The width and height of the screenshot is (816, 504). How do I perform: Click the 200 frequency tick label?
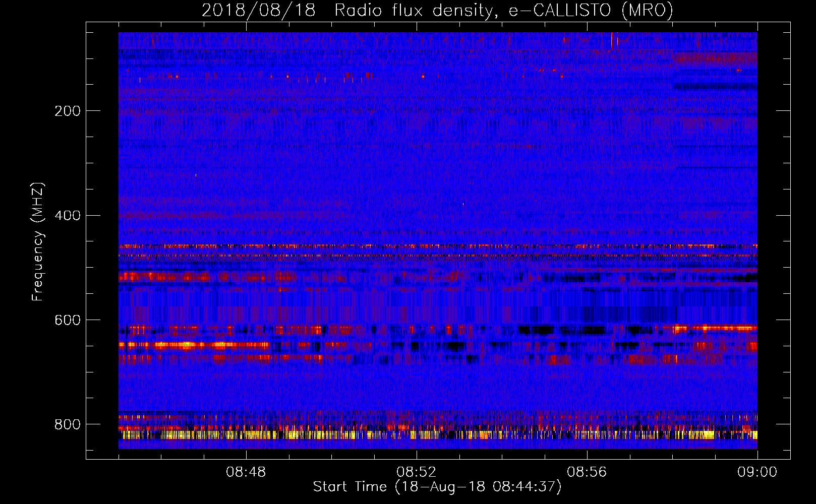[x=68, y=111]
